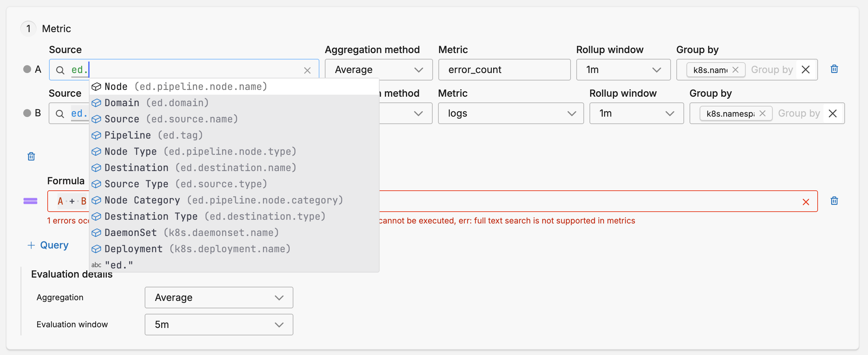Open the Aggregation method Average dropdown
The image size is (868, 355).
(379, 70)
